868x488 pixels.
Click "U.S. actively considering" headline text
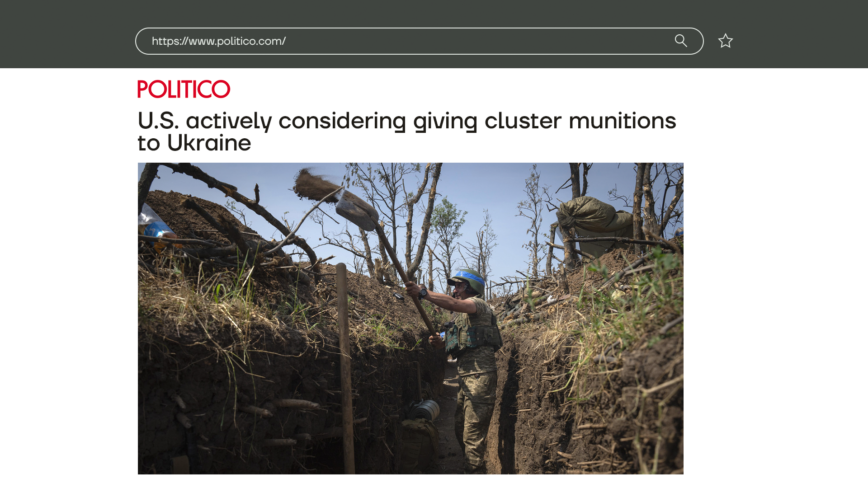(272, 121)
